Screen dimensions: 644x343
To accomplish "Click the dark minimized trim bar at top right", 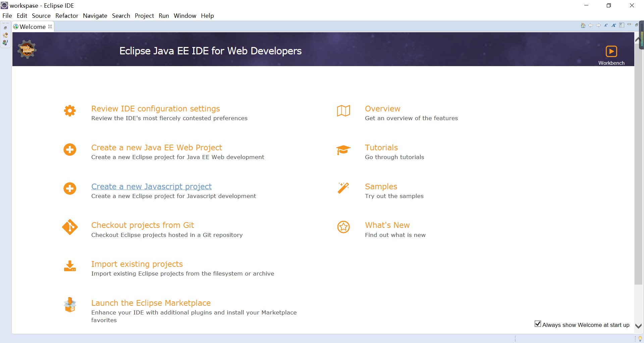I will [x=642, y=35].
